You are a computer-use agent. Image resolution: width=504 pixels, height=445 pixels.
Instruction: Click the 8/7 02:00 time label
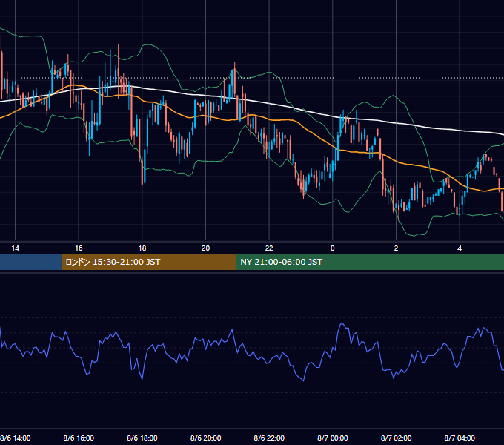396,438
